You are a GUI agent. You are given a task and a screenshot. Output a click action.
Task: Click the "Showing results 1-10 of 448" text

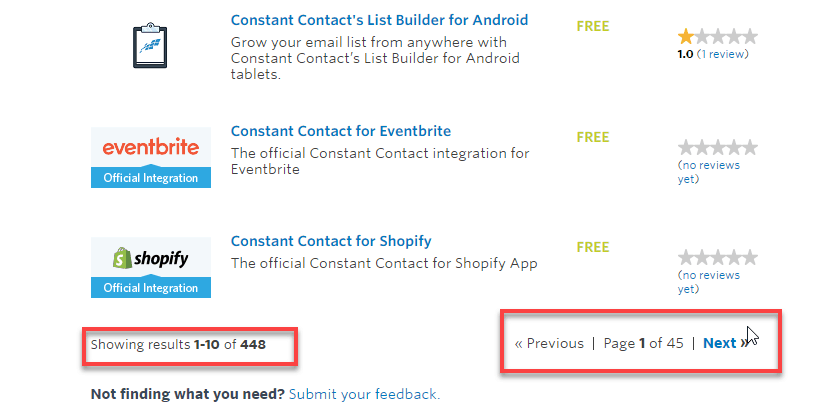tap(178, 344)
